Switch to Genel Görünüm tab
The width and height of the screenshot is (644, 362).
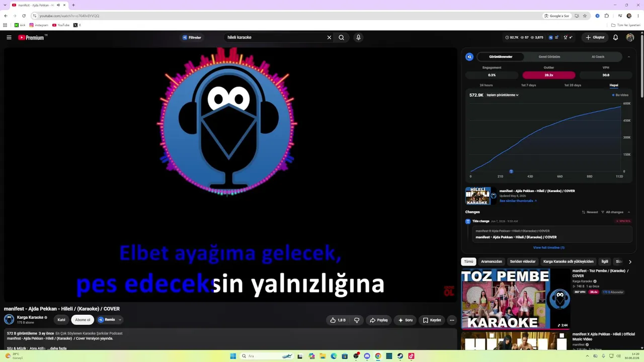point(549,57)
